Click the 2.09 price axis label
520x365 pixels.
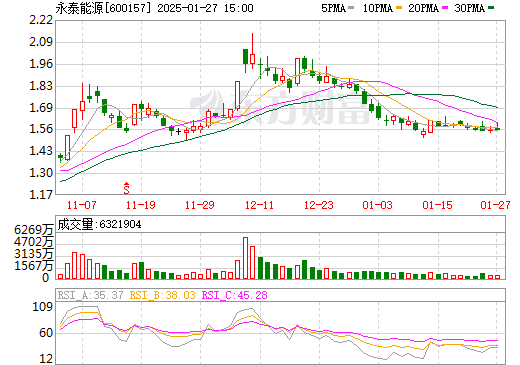[41, 42]
